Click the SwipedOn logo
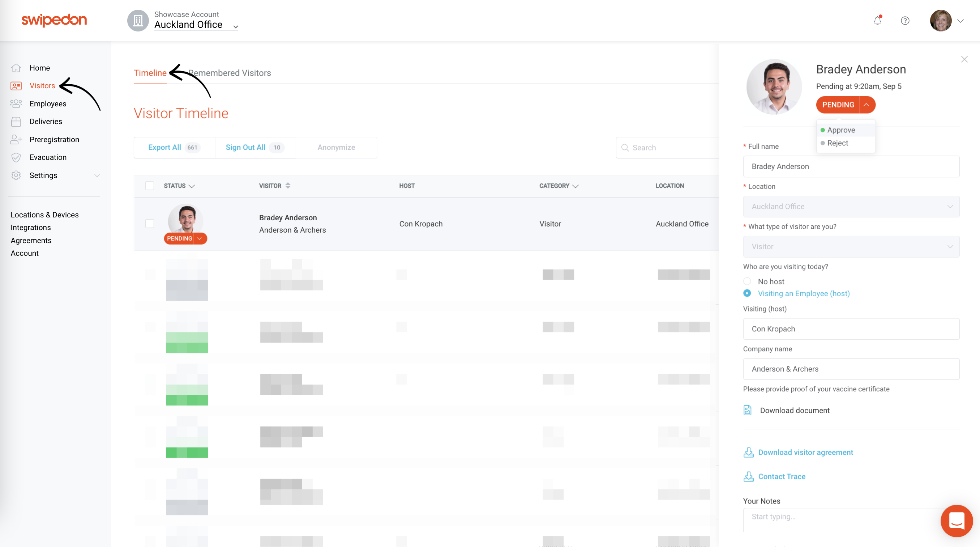Viewport: 980px width, 547px height. (x=54, y=20)
